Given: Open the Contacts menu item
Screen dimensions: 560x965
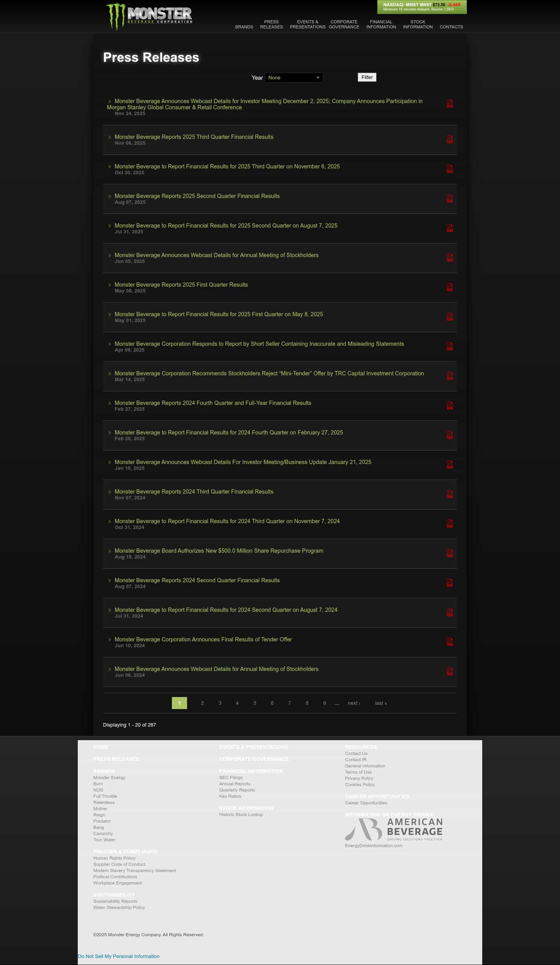Looking at the screenshot, I should [451, 27].
